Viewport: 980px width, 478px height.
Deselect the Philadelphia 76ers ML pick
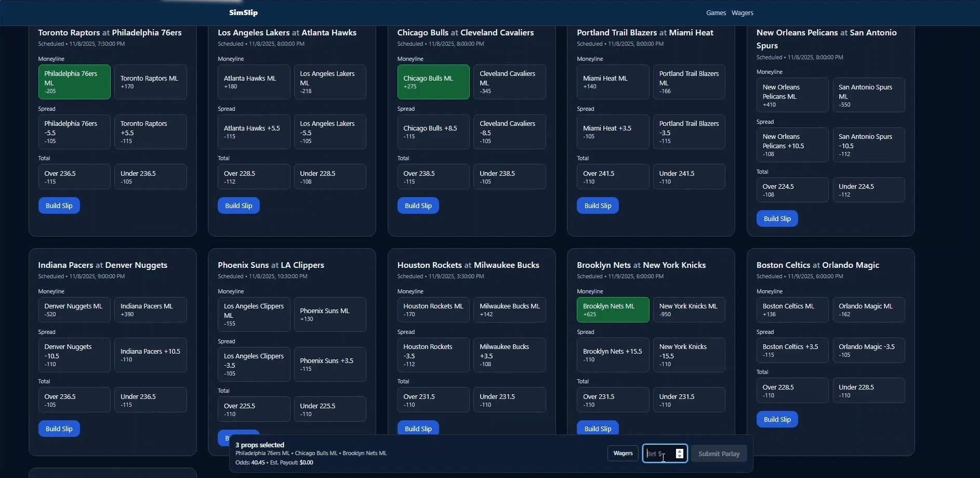click(74, 82)
